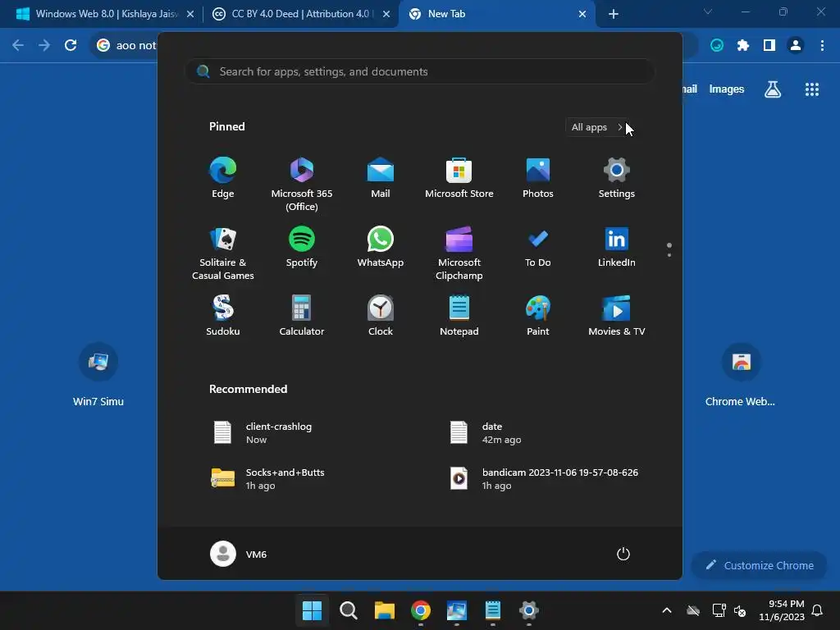The height and width of the screenshot is (630, 840).
Task: Launch the Clock app
Action: pyautogui.click(x=381, y=316)
